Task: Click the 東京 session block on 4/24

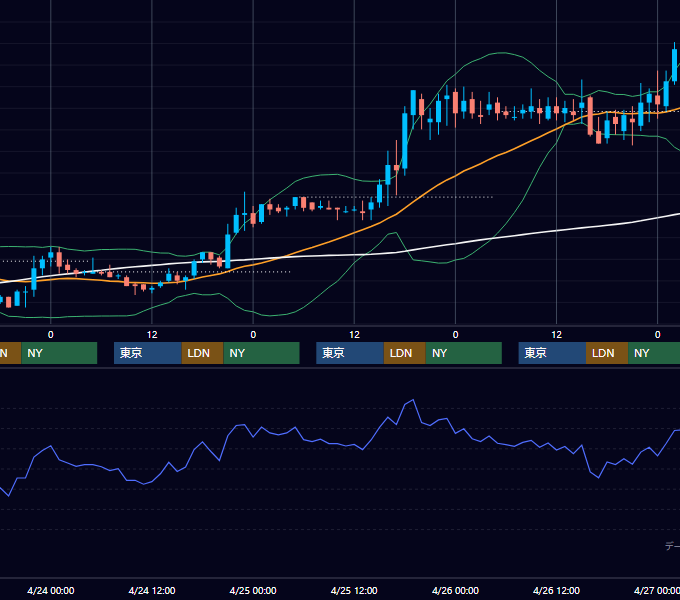Action: (147, 353)
